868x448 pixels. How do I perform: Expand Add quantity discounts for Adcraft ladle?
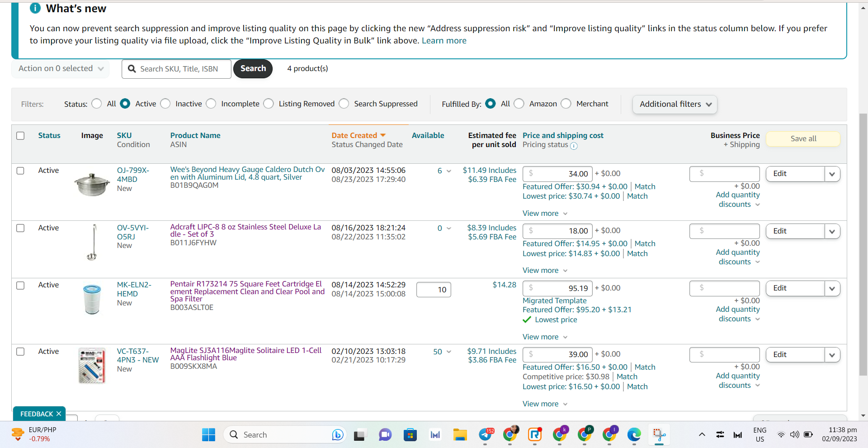click(738, 257)
